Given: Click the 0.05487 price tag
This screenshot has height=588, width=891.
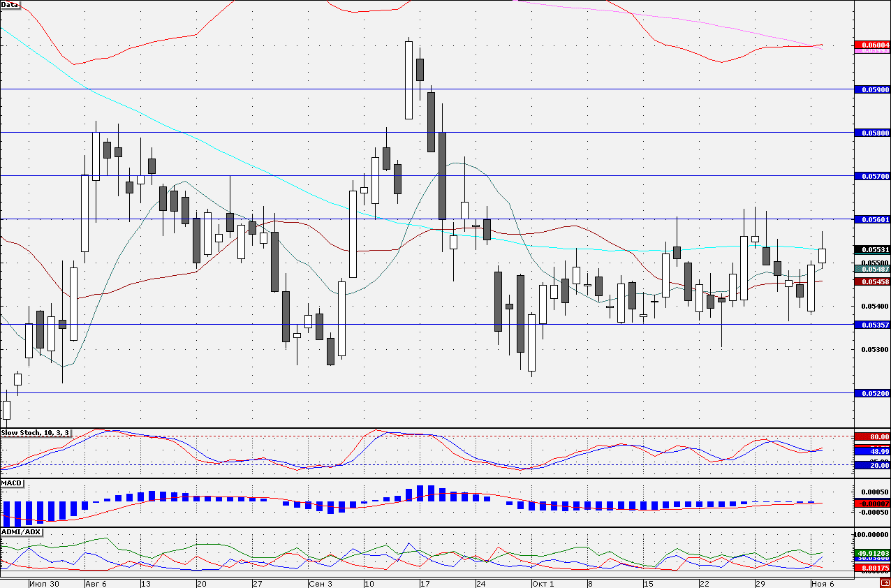Looking at the screenshot, I should (x=873, y=269).
